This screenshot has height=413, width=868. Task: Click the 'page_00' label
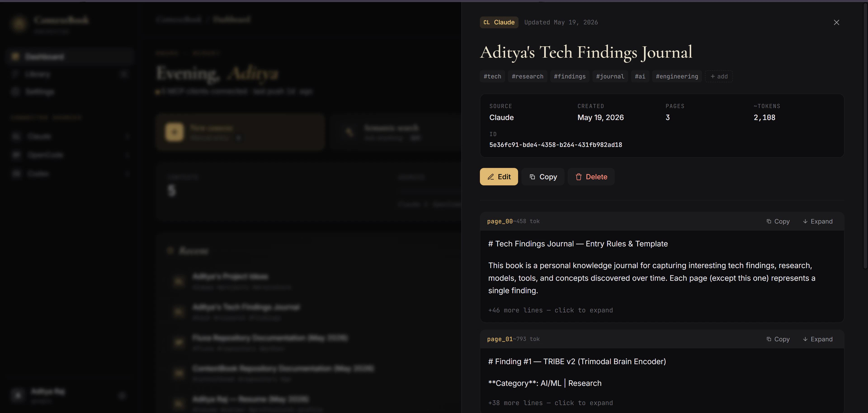pos(500,221)
